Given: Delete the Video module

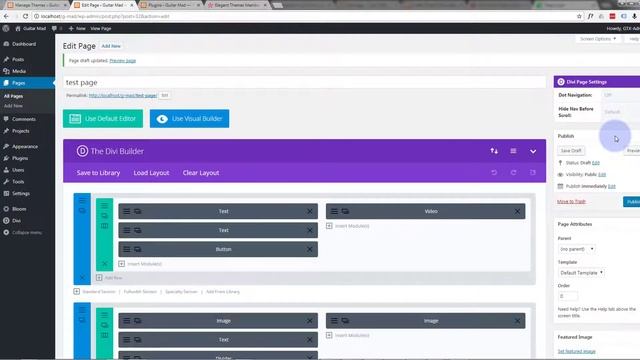Looking at the screenshot, I should coord(517,211).
